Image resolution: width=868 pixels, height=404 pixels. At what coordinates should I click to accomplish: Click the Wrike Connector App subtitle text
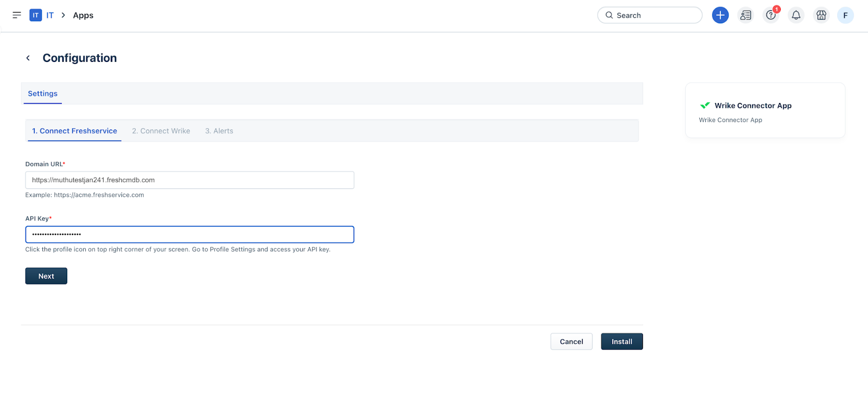[x=730, y=120]
